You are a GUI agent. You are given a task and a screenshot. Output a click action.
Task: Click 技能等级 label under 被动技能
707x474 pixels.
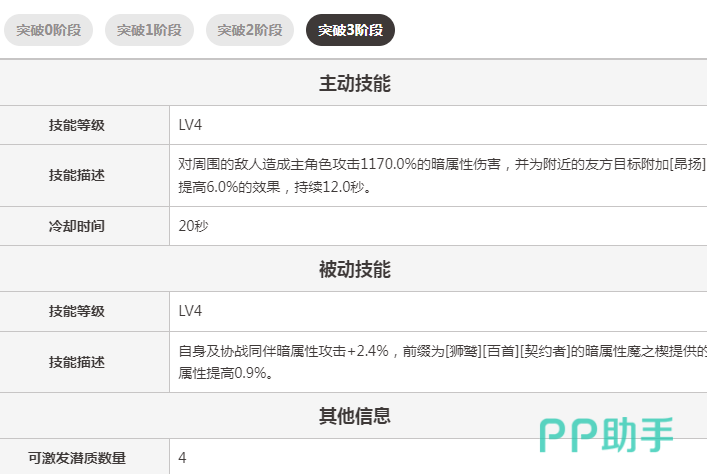(x=77, y=311)
